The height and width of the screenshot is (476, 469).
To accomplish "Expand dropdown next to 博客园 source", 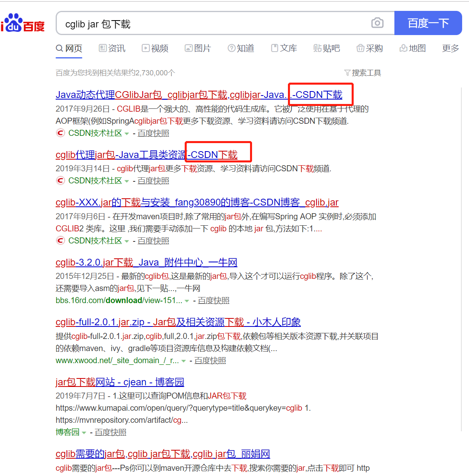I will point(84,432).
